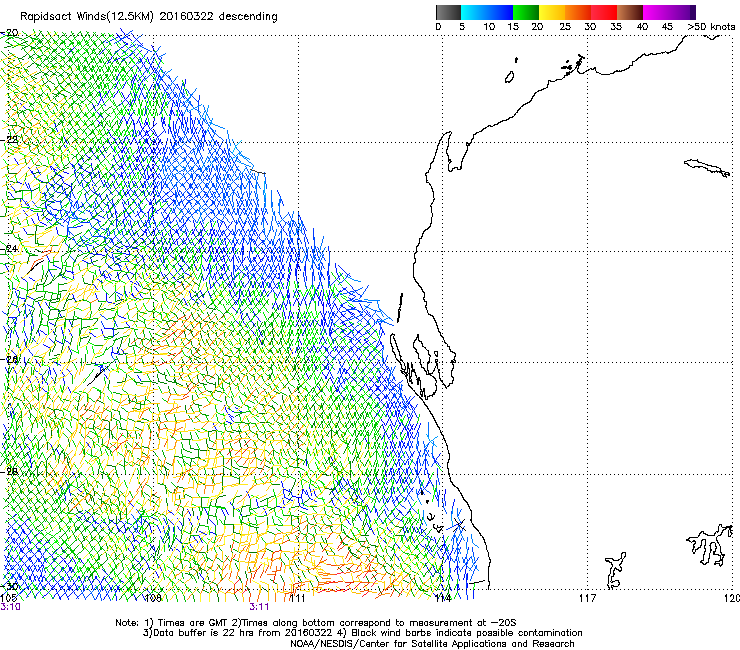
Task: Click the longitude label '105'
Action: tap(8, 599)
